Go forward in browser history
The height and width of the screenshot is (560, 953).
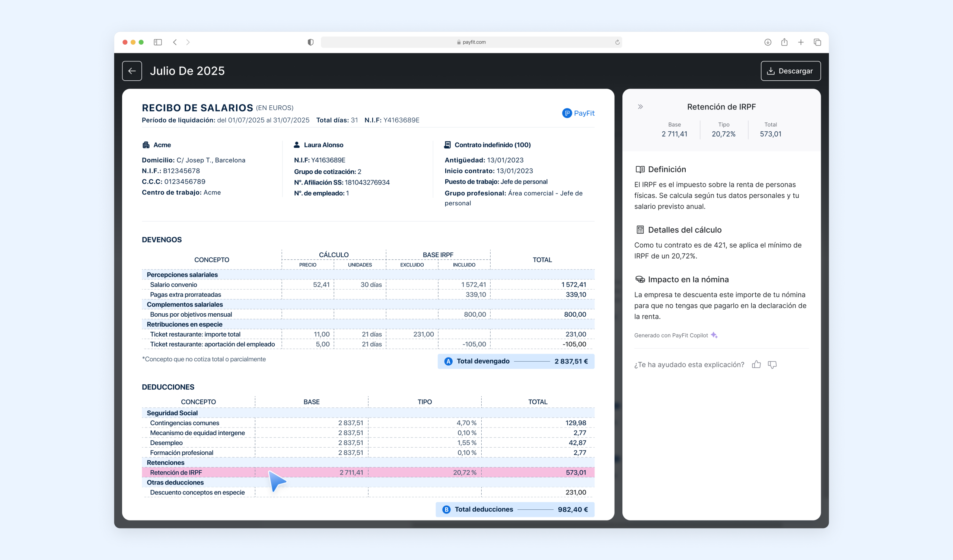(188, 42)
